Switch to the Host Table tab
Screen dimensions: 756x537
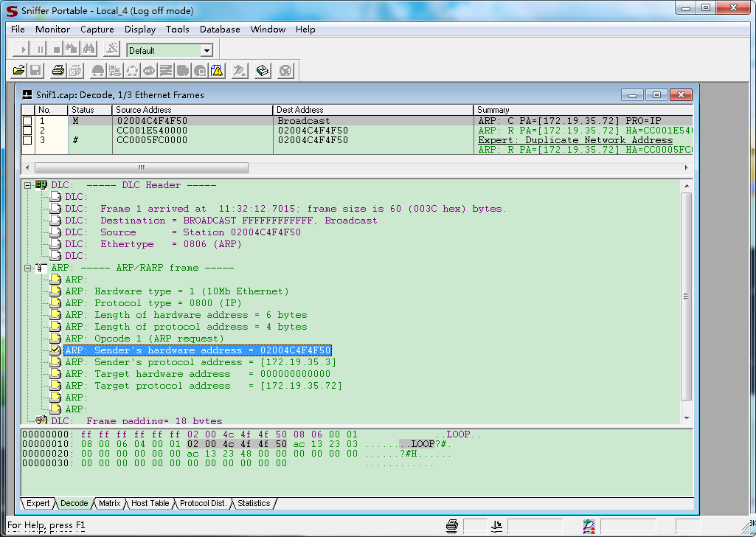(150, 503)
